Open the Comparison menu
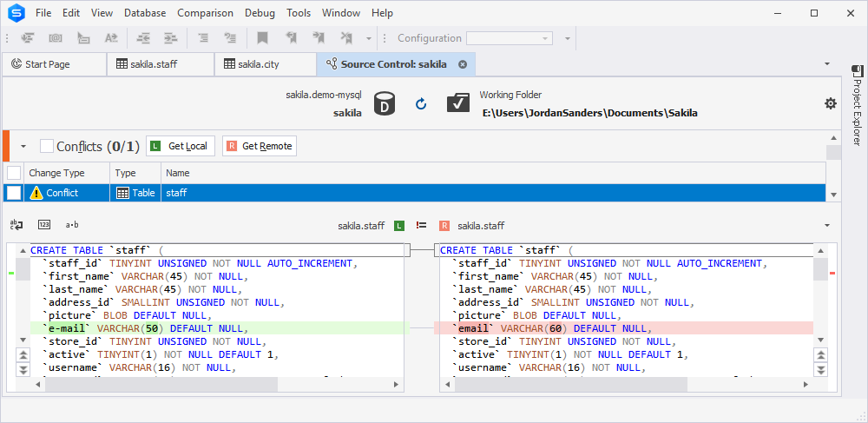Viewport: 868px width, 423px height. (x=206, y=13)
